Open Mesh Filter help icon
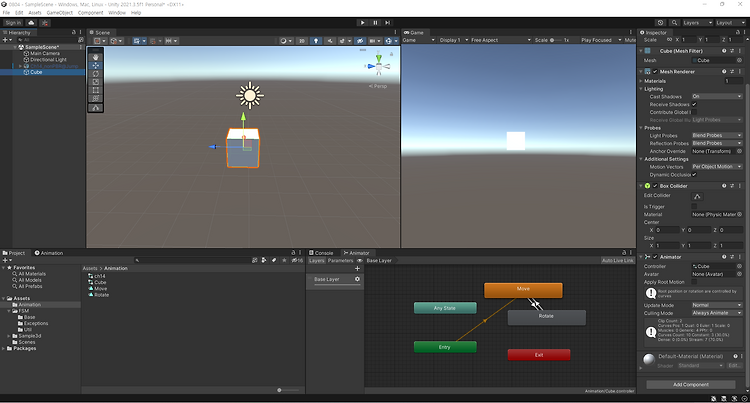The height and width of the screenshot is (403, 750). pyautogui.click(x=724, y=51)
